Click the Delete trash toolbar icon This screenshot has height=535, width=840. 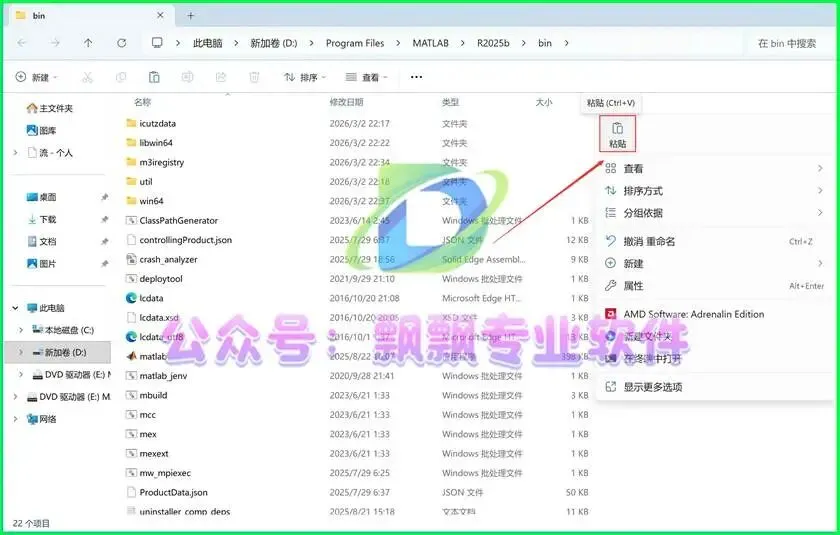254,78
